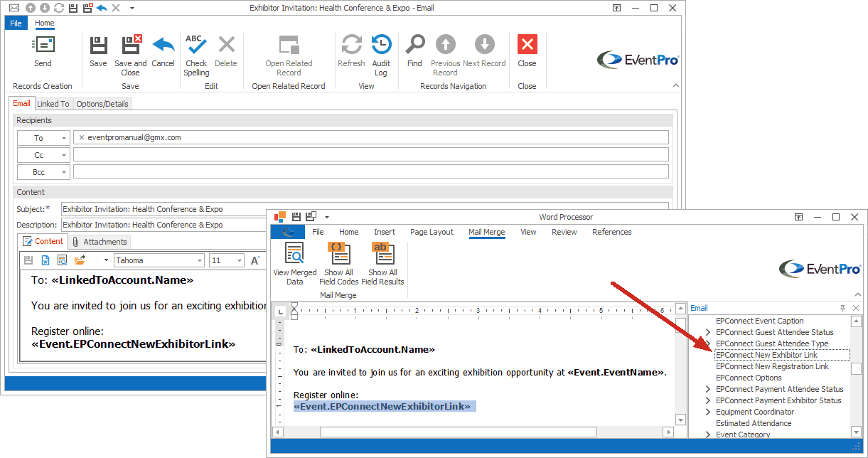Click print preview icon in content toolbar
The width and height of the screenshot is (868, 458).
tap(62, 260)
